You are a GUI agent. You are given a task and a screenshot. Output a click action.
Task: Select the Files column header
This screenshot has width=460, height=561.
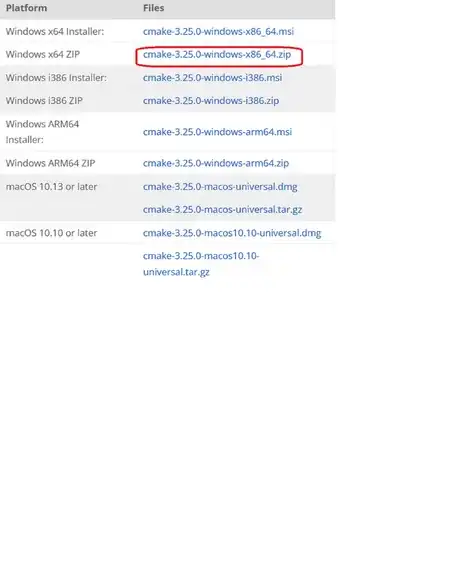pos(153,8)
